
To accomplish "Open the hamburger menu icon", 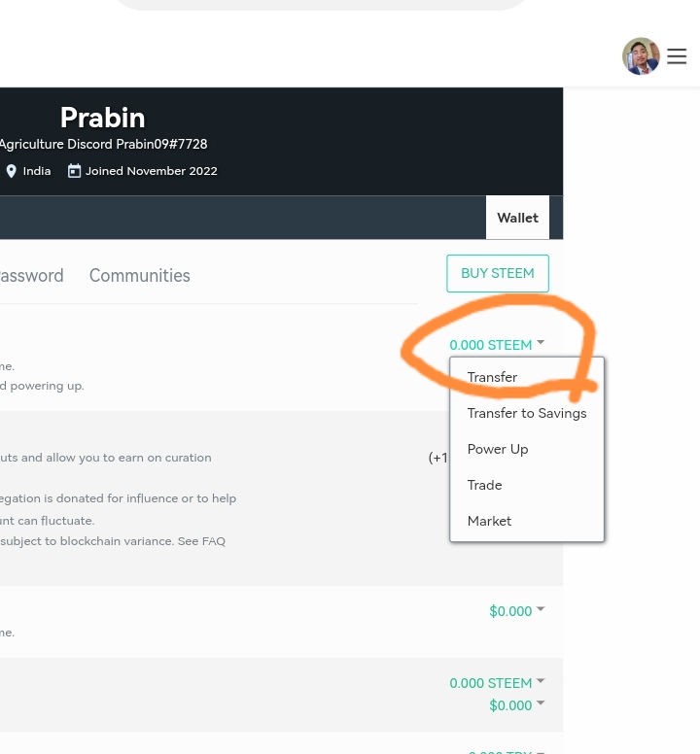I will click(x=677, y=56).
